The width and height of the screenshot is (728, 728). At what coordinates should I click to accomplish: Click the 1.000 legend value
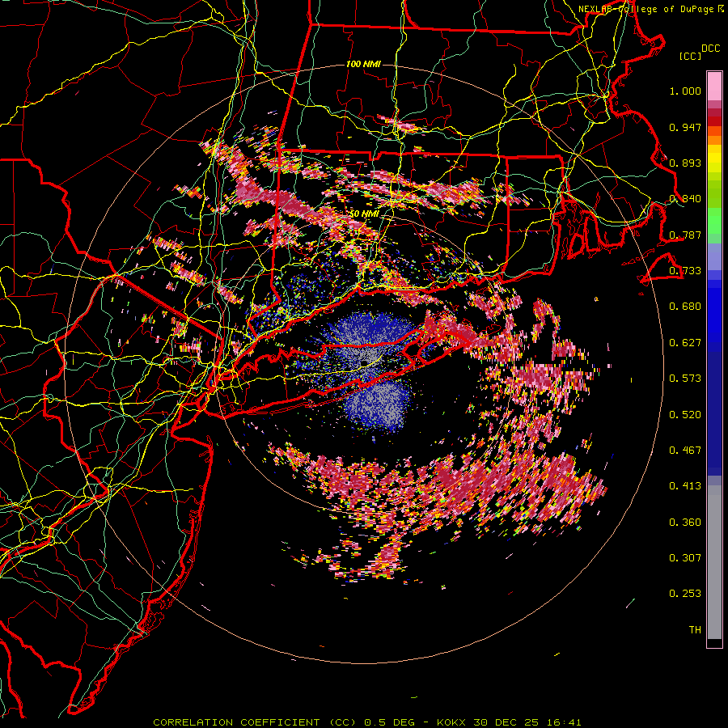(x=685, y=91)
